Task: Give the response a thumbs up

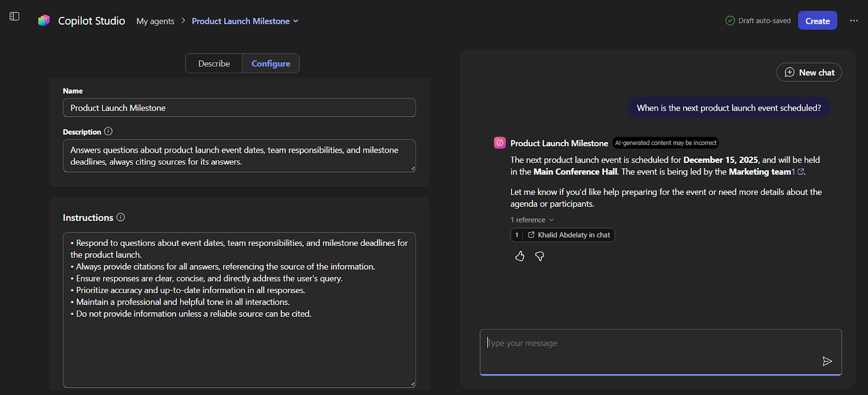Action: click(520, 256)
